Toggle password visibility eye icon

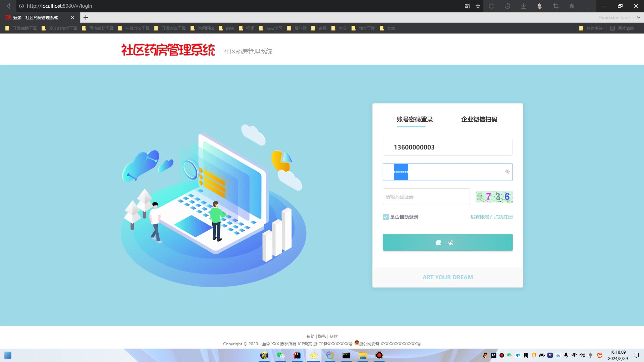point(507,172)
